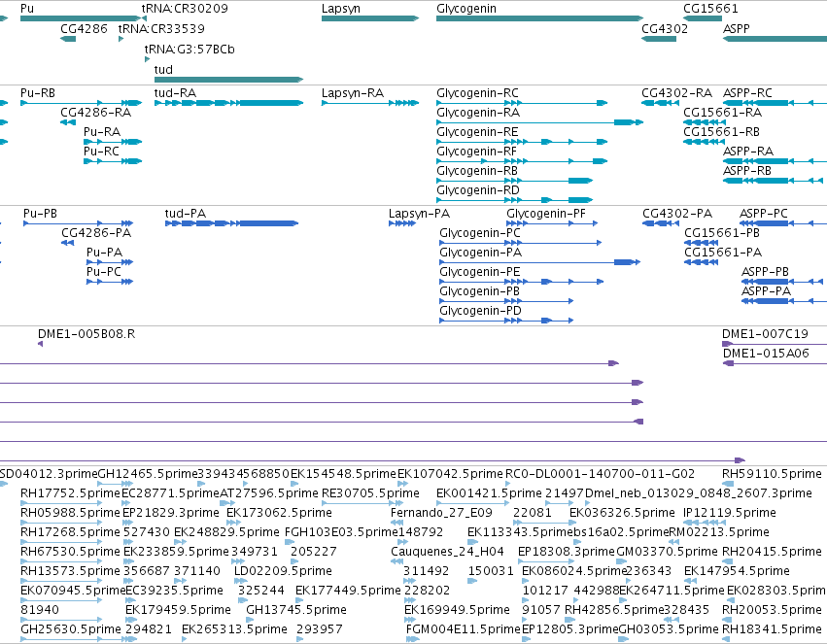The image size is (827, 644).
Task: Select the ASPP-PB protein label
Action: tap(766, 272)
